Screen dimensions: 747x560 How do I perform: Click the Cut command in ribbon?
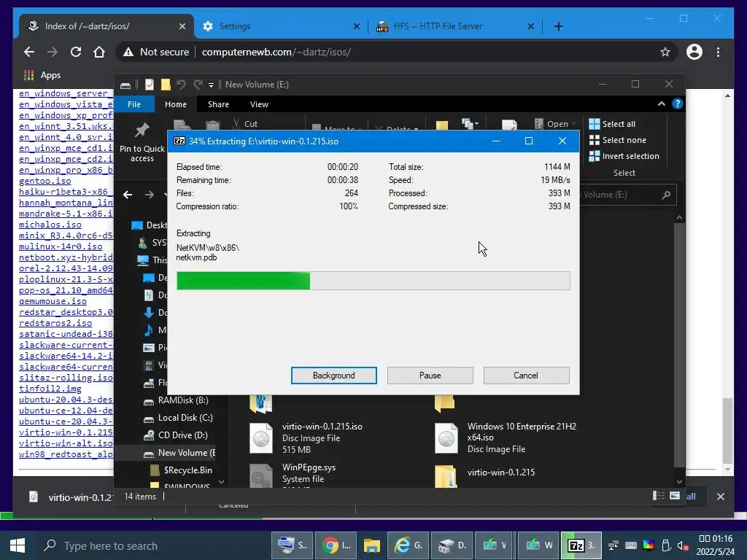245,124
